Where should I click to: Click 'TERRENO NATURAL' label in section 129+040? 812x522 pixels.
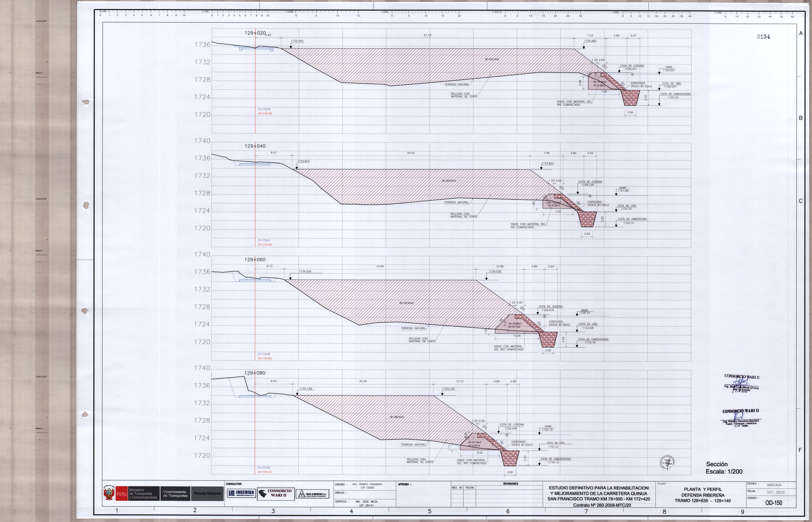click(x=456, y=202)
